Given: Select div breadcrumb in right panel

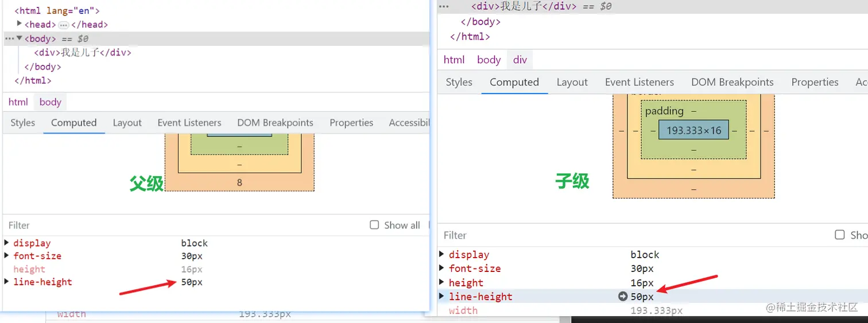Looking at the screenshot, I should [520, 60].
